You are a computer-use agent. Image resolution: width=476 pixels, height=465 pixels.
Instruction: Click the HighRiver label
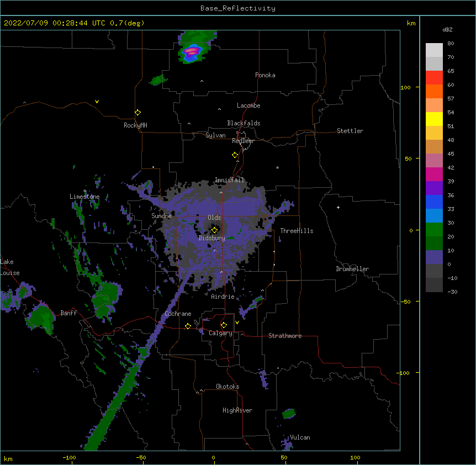237,410
